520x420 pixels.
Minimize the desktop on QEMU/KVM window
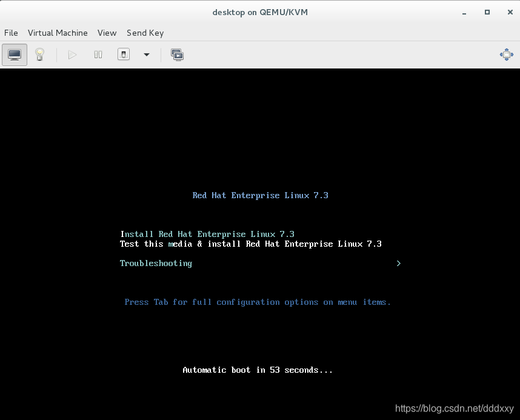coord(464,13)
